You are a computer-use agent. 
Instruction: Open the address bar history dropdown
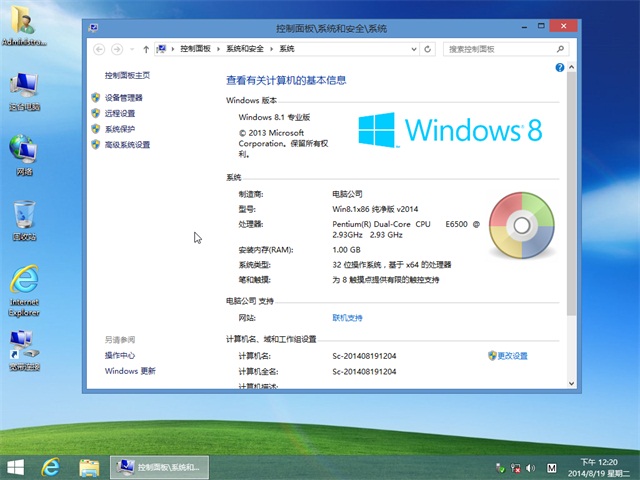tap(414, 49)
